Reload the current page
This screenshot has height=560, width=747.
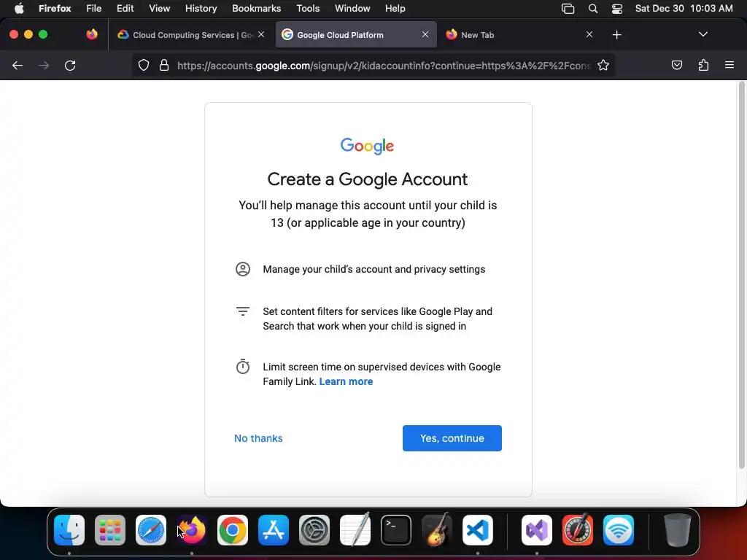tap(70, 65)
